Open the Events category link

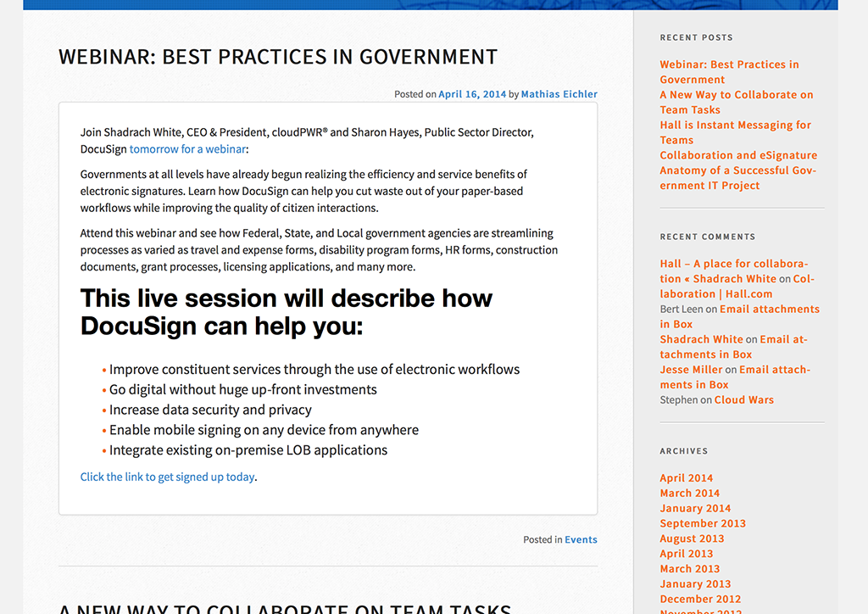click(581, 539)
